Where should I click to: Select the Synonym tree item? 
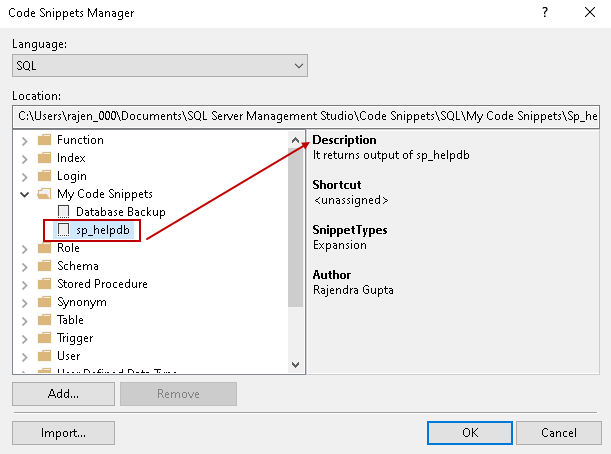tap(81, 302)
